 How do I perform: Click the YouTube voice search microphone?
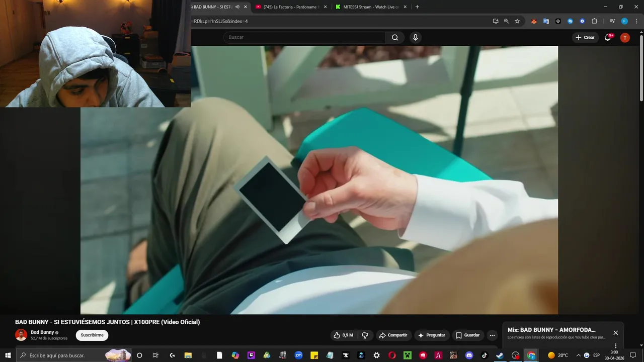click(x=415, y=37)
